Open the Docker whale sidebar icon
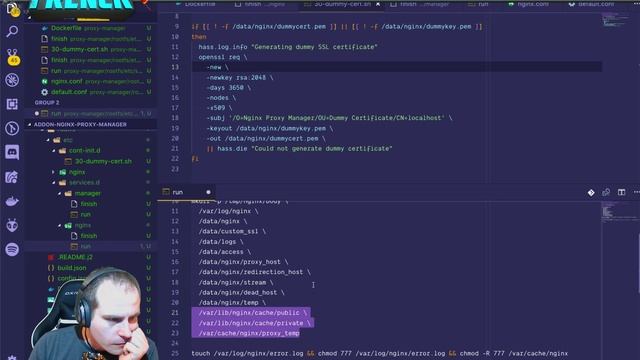Viewport: 640px width, 360px height. pos(12,201)
